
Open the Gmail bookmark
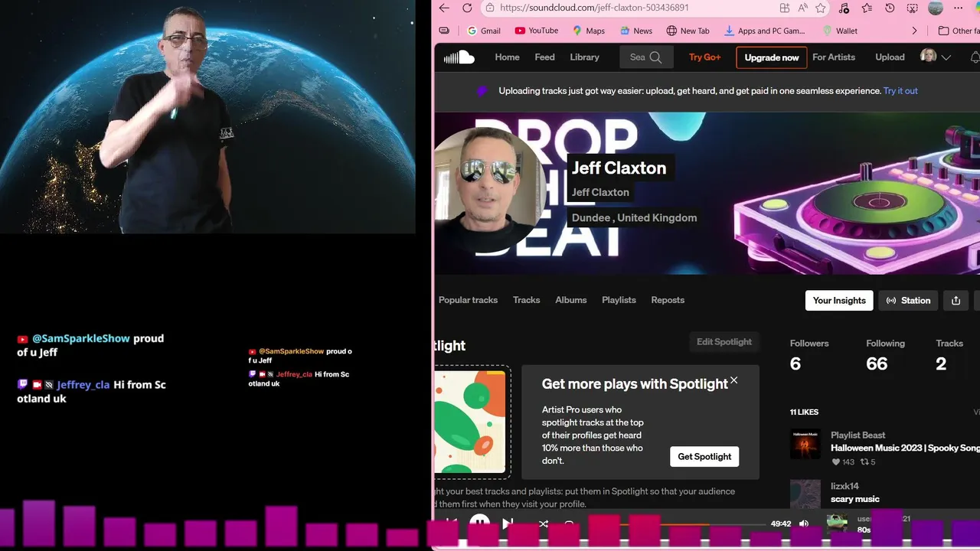pos(483,31)
